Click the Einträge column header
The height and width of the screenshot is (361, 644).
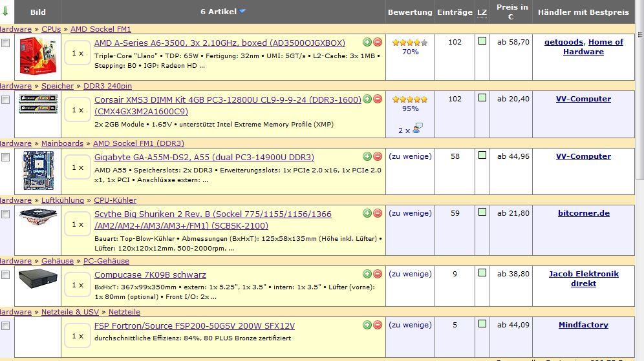(x=455, y=12)
